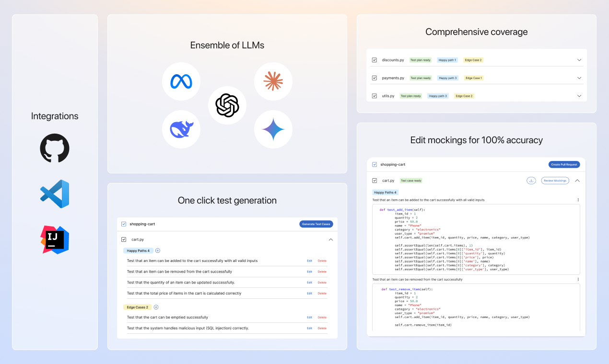The width and height of the screenshot is (609, 364).
Task: Expand the payments.py row chevron
Action: pos(579,78)
